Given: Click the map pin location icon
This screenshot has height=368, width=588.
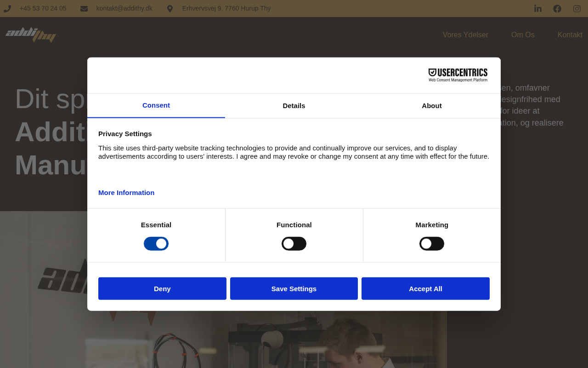Looking at the screenshot, I should (170, 9).
